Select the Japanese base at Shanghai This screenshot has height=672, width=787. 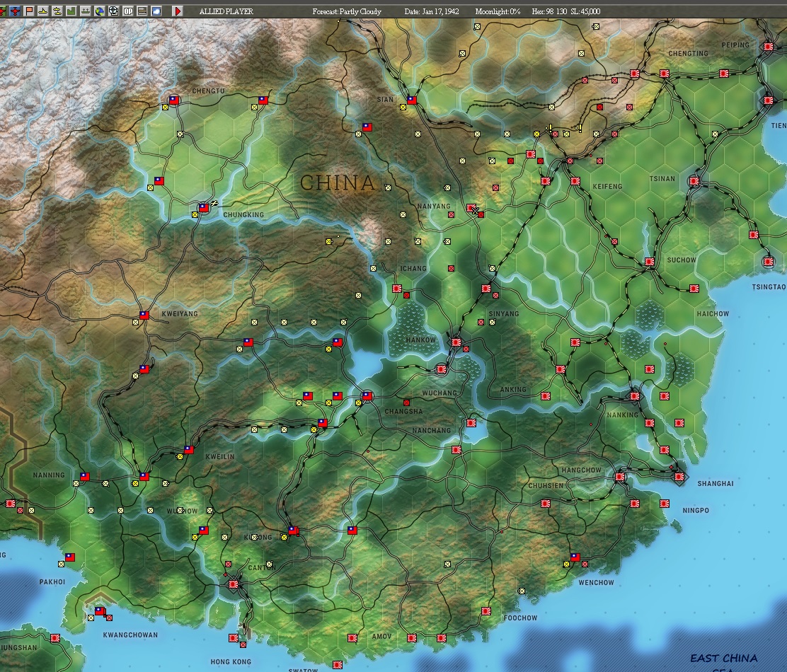679,477
